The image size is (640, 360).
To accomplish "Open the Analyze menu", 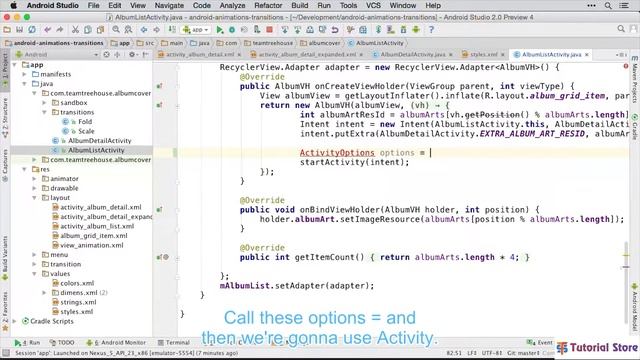I will coord(232,5).
